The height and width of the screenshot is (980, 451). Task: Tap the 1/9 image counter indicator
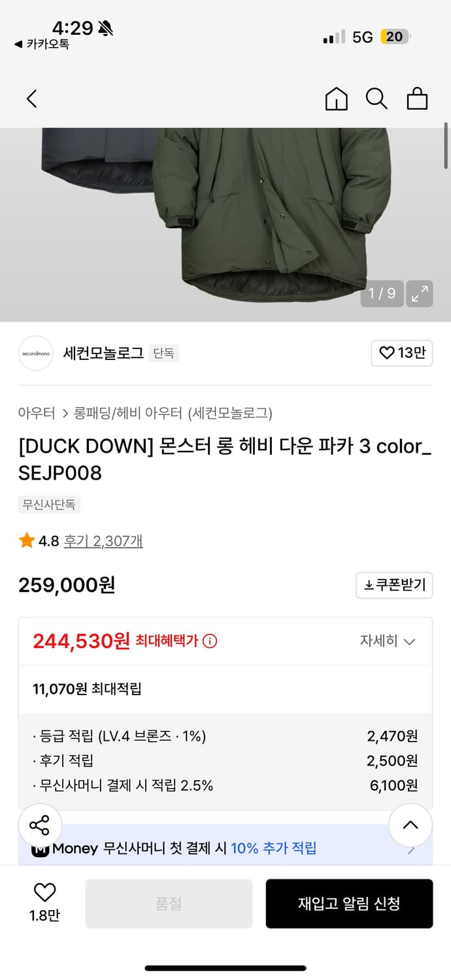pyautogui.click(x=382, y=293)
